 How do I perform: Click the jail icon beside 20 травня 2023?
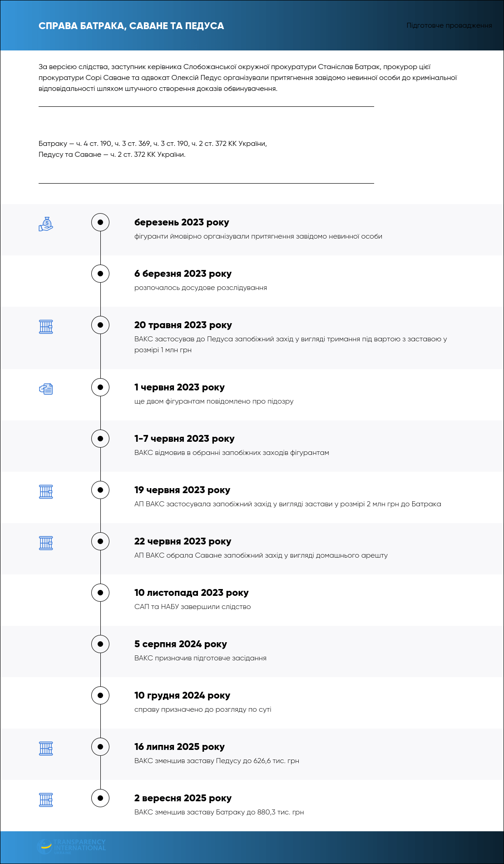tap(46, 327)
